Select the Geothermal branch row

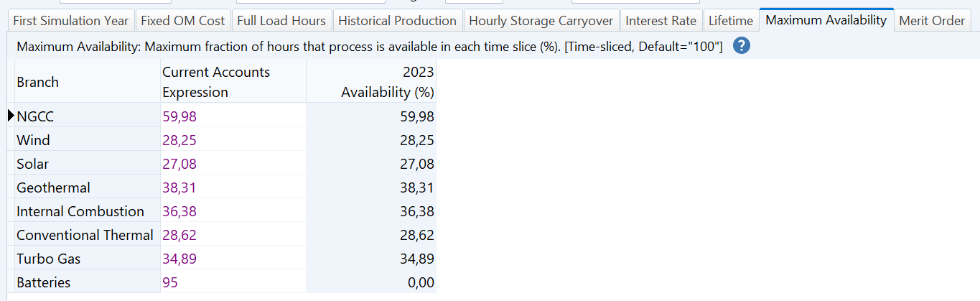tap(225, 187)
